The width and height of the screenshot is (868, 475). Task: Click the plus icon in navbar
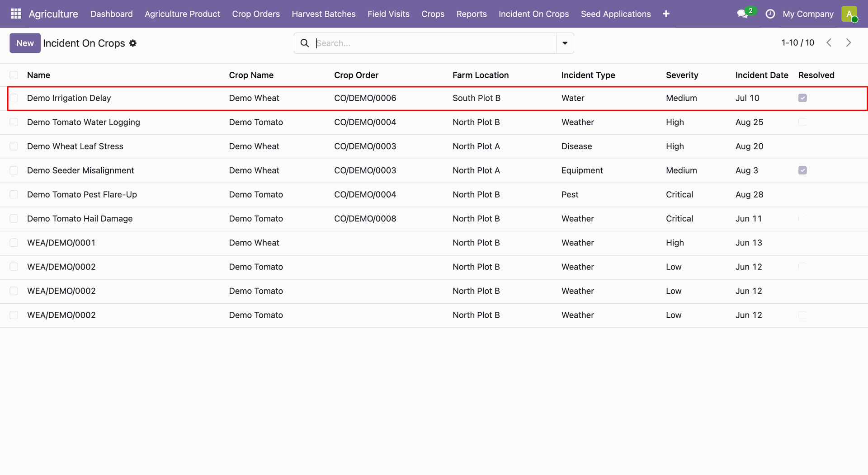click(x=666, y=14)
